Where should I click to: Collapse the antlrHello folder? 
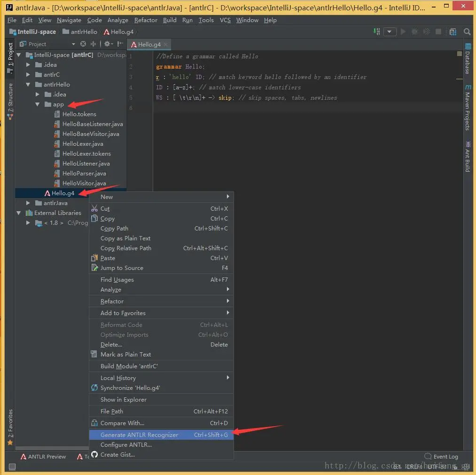28,85
